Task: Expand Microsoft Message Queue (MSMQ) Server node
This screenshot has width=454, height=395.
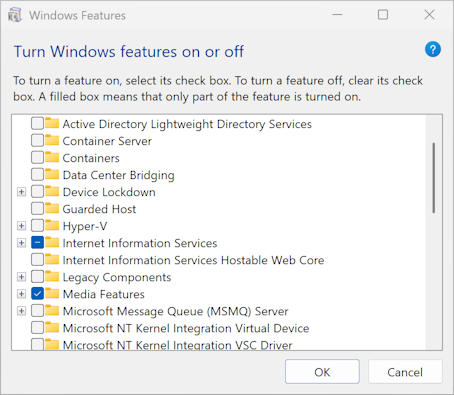Action: pos(21,311)
